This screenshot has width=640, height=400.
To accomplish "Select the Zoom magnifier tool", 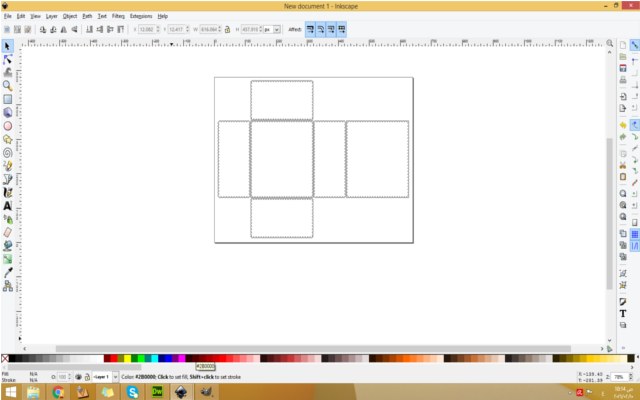I will tap(7, 86).
